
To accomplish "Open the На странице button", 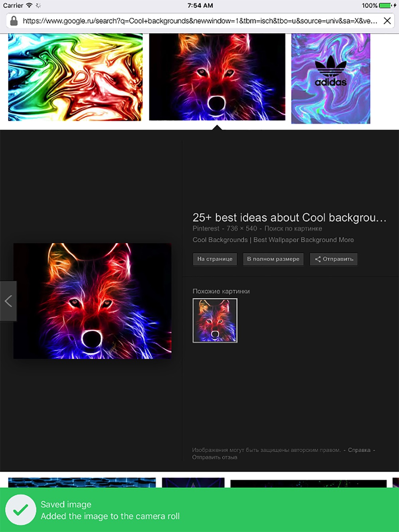I will click(215, 259).
